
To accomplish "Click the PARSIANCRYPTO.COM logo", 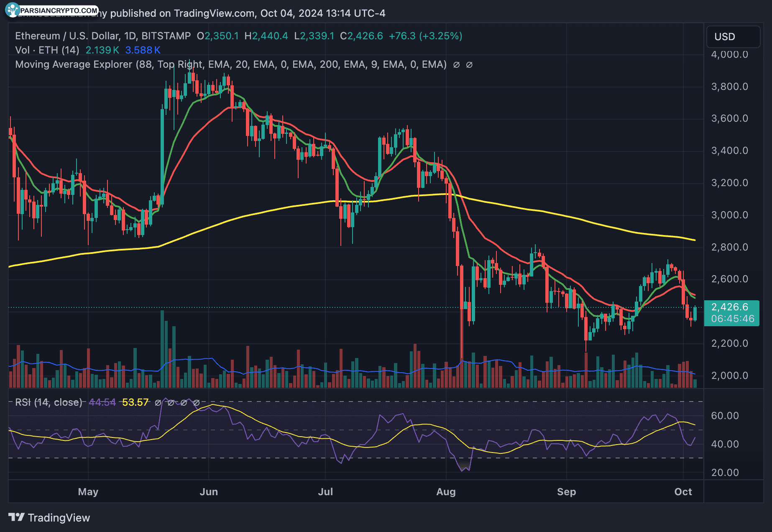I will [52, 10].
